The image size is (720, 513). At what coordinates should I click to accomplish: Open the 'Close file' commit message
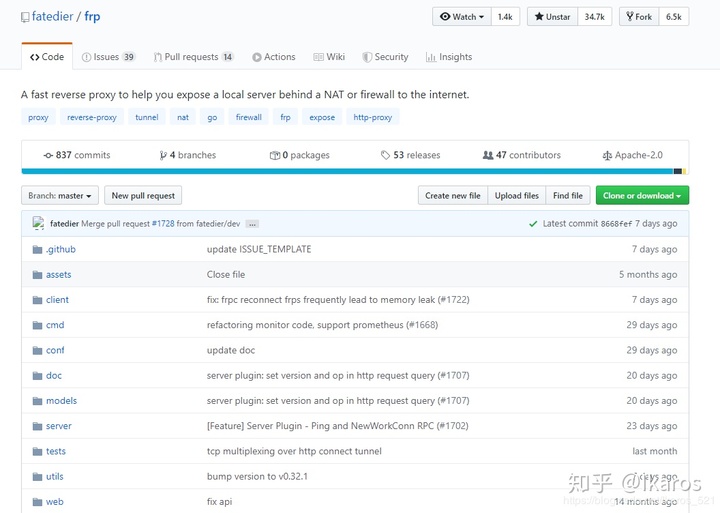226,275
